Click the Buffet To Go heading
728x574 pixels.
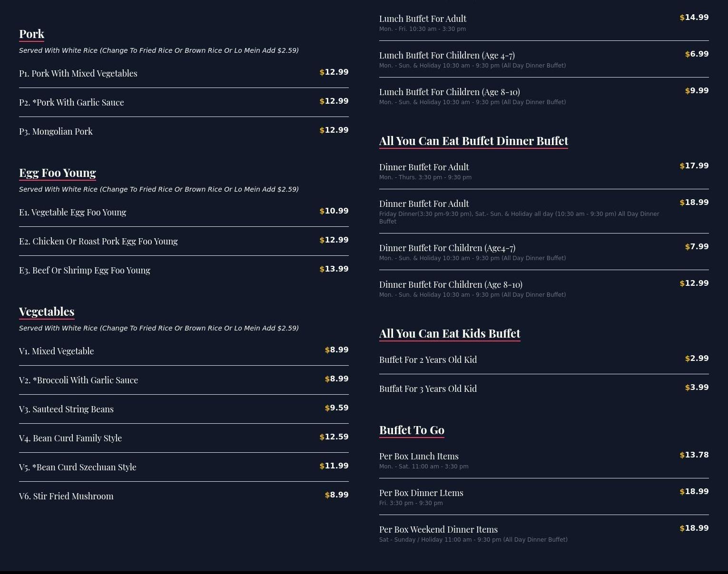412,430
